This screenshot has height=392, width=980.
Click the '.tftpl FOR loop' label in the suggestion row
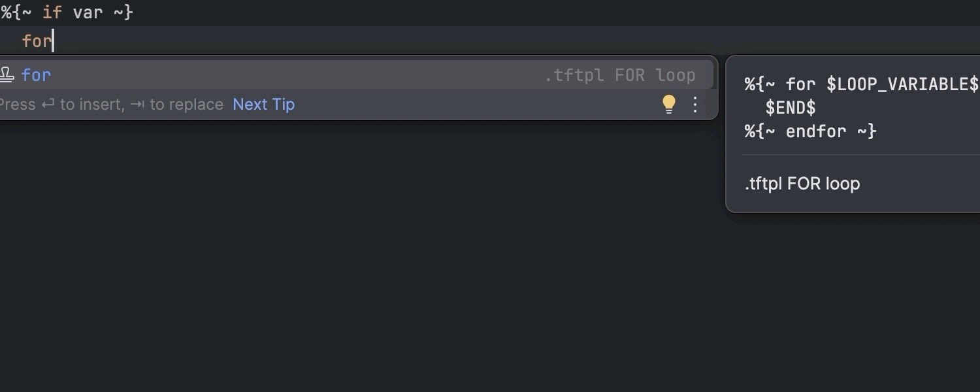619,75
